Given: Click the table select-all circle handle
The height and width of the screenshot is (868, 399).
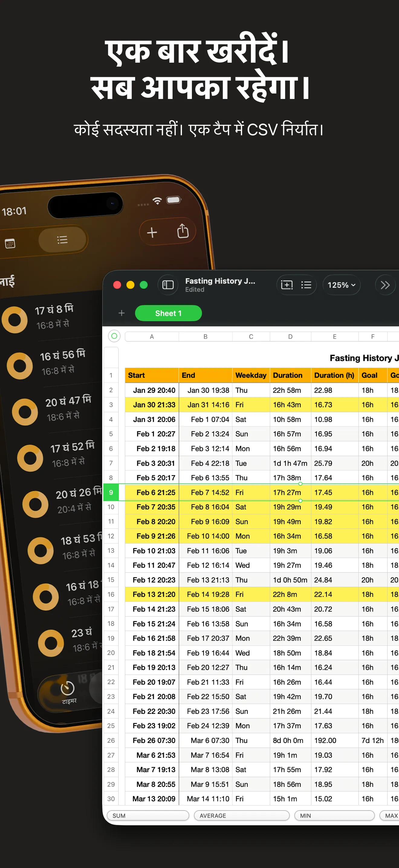Looking at the screenshot, I should point(114,336).
